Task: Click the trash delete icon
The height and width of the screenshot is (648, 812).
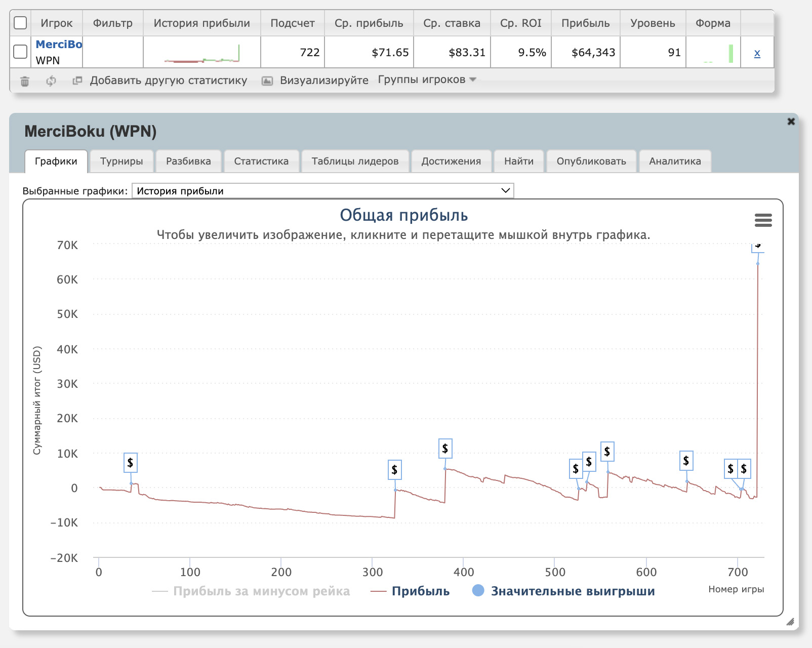Action: pyautogui.click(x=25, y=81)
